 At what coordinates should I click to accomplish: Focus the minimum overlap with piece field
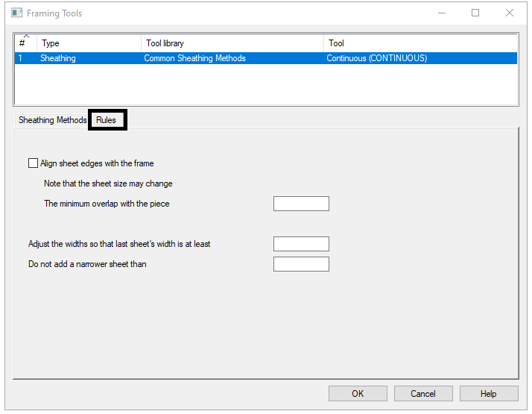point(301,204)
